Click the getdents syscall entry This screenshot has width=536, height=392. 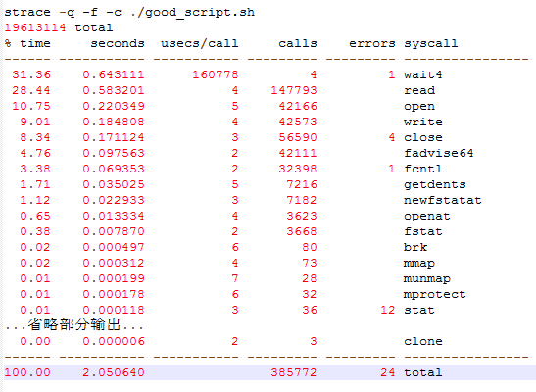point(435,185)
